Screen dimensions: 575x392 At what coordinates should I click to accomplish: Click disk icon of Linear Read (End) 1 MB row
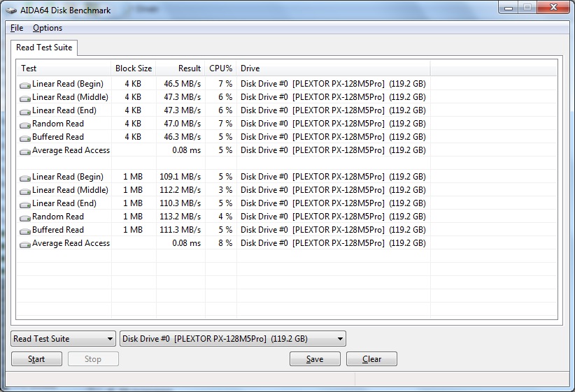pos(25,205)
